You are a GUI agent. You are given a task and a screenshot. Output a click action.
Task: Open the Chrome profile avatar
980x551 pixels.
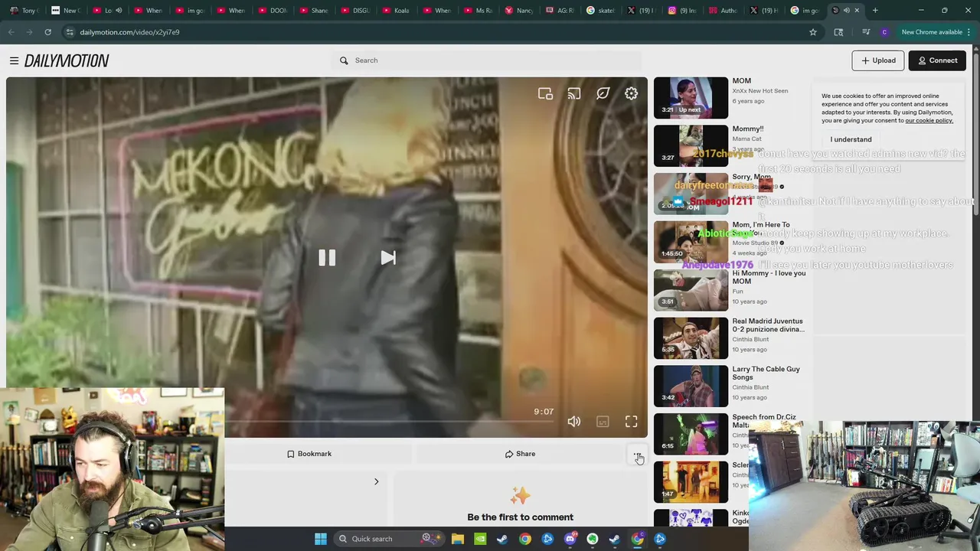[884, 32]
